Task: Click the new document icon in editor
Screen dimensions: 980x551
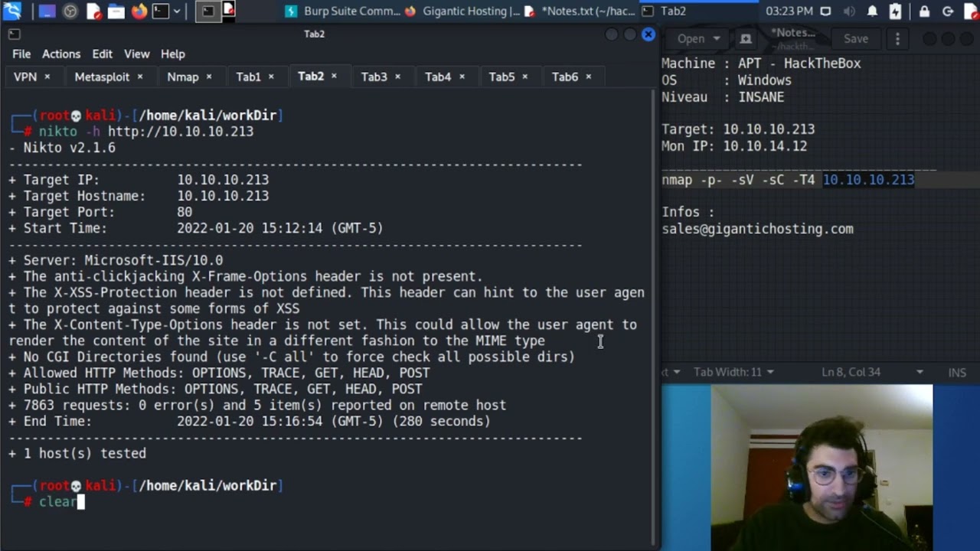Action: click(746, 38)
